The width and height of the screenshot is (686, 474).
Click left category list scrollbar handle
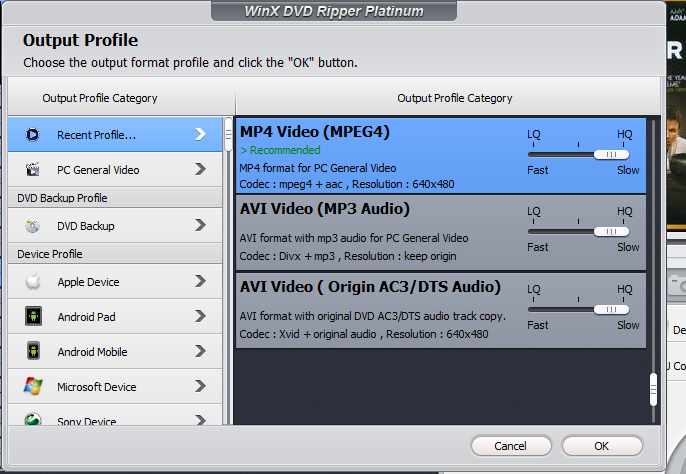click(228, 135)
